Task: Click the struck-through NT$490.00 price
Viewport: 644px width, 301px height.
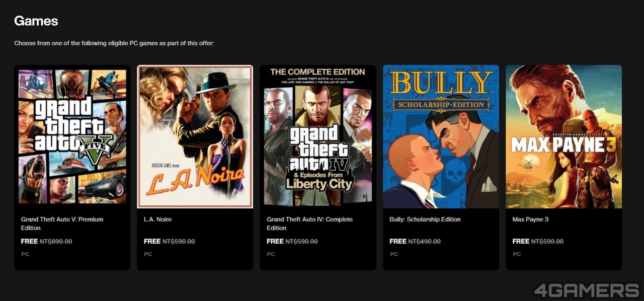Action: point(424,242)
